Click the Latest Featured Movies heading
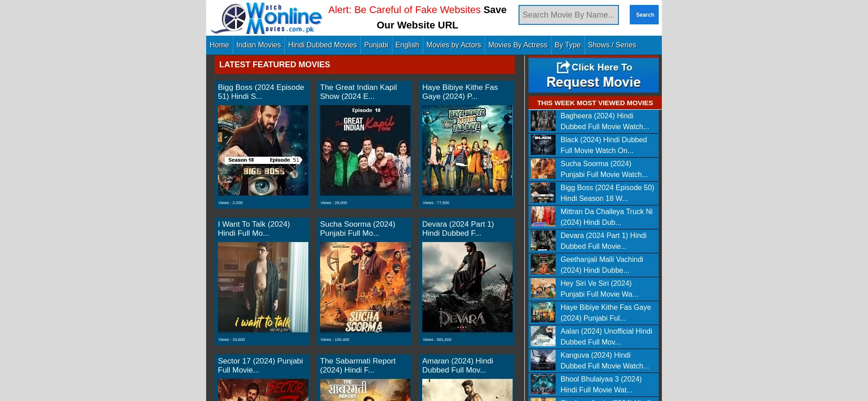The image size is (868, 401). click(x=274, y=65)
